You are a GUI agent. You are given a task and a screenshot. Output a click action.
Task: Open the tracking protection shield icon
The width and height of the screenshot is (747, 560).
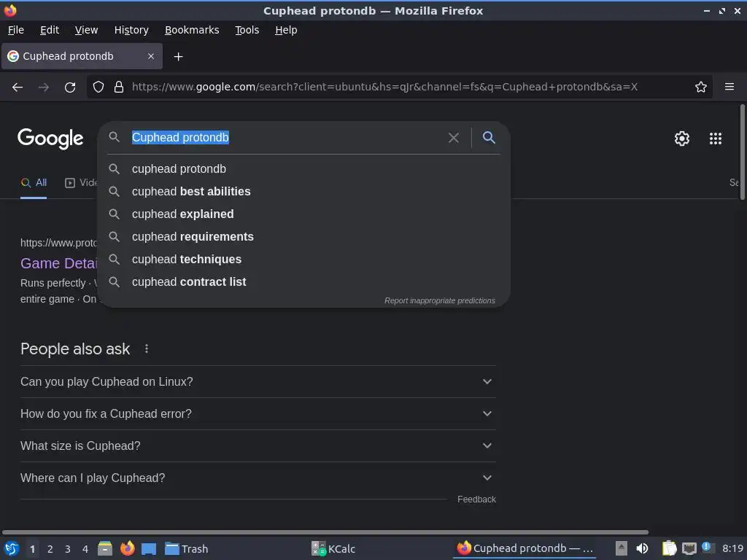click(x=98, y=87)
